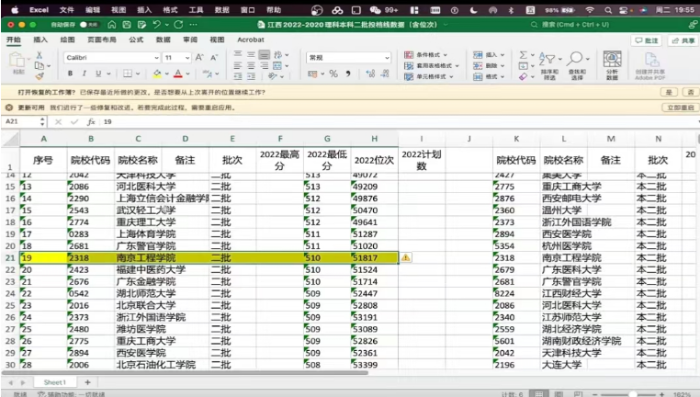Open the AutoSum sigma icon
This screenshot has height=397, width=700.
pyautogui.click(x=523, y=54)
